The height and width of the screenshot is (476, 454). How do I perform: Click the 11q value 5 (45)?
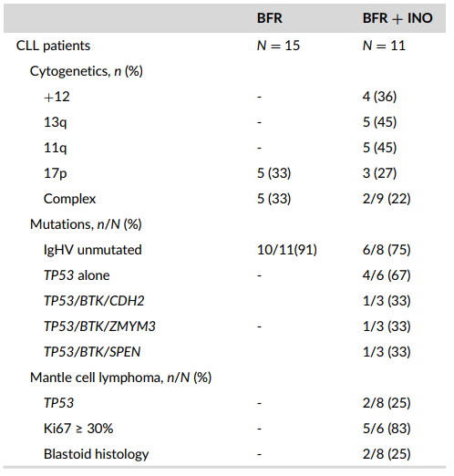click(379, 148)
